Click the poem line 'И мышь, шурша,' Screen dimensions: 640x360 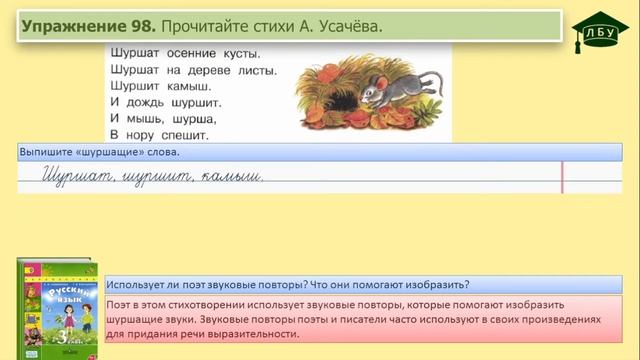[x=163, y=119]
